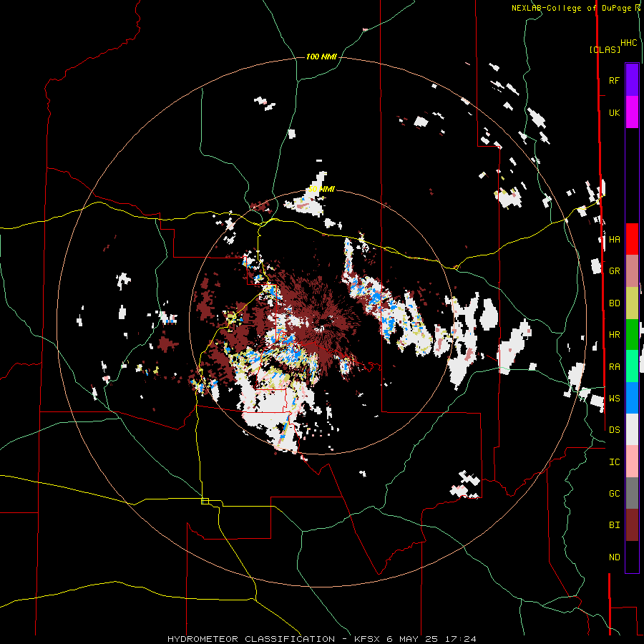Click the HA red color swatch
644x644 pixels.
[x=632, y=239]
